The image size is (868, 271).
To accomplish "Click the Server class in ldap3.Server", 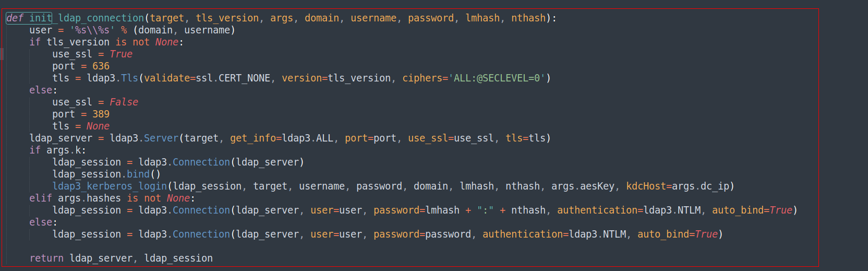I will click(x=161, y=138).
